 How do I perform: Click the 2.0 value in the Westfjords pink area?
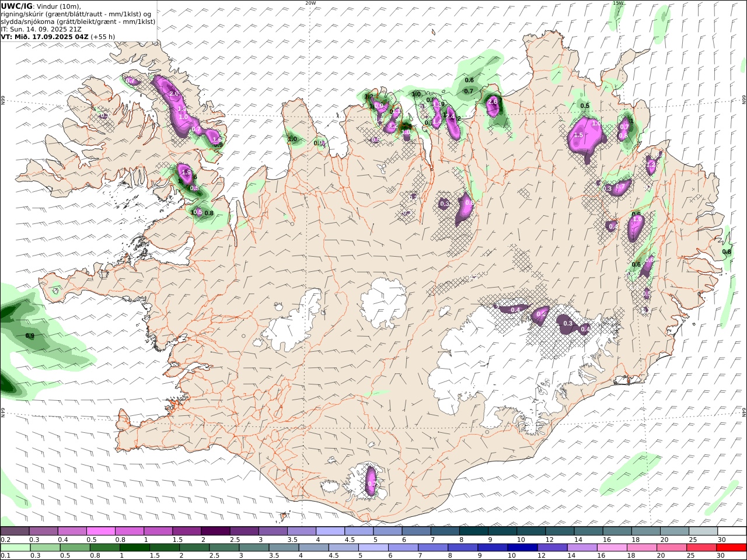click(x=173, y=93)
